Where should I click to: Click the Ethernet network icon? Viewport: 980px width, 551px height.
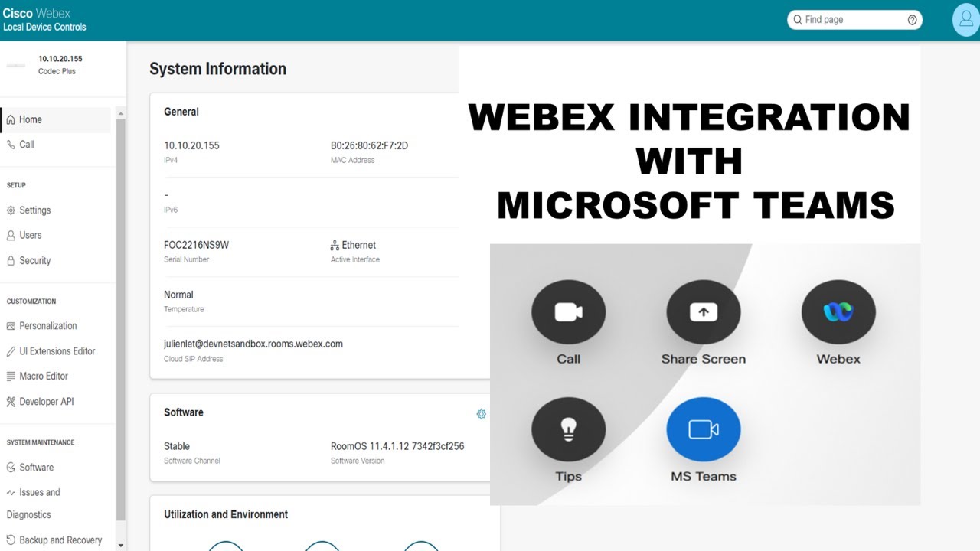335,246
